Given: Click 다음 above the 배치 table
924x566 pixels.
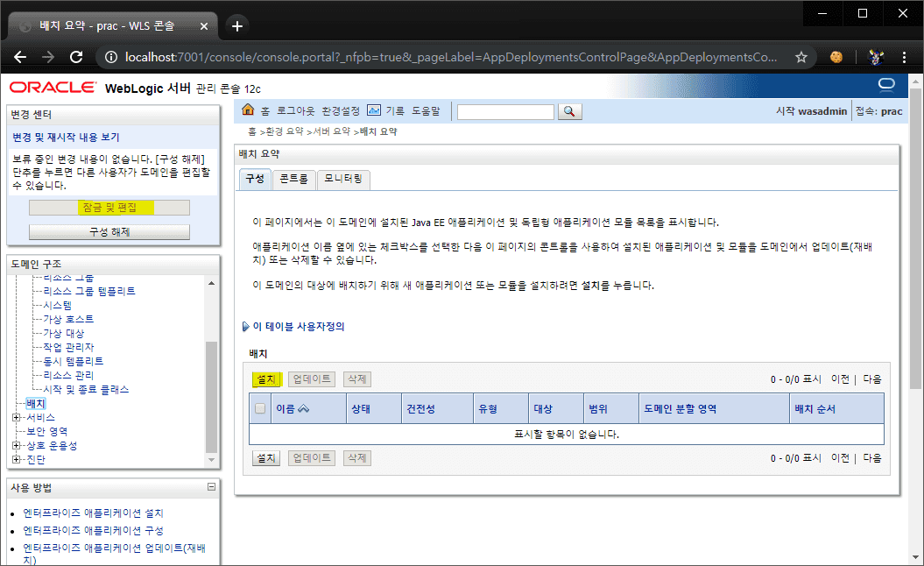Looking at the screenshot, I should click(872, 379).
